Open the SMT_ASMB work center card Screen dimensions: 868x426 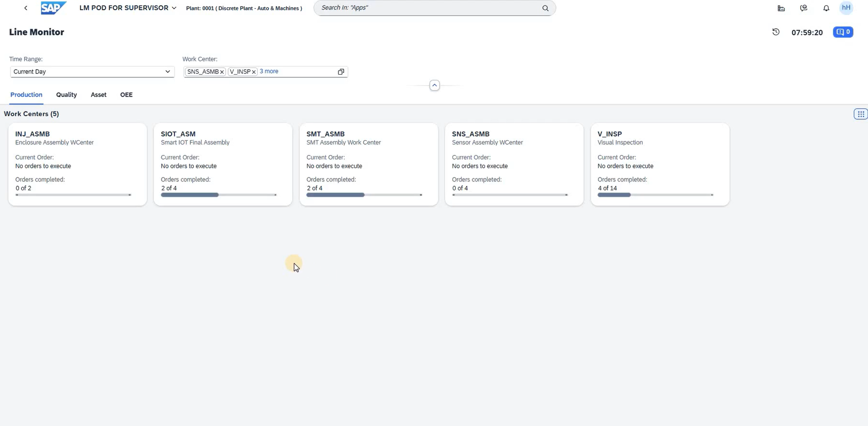[x=368, y=164]
